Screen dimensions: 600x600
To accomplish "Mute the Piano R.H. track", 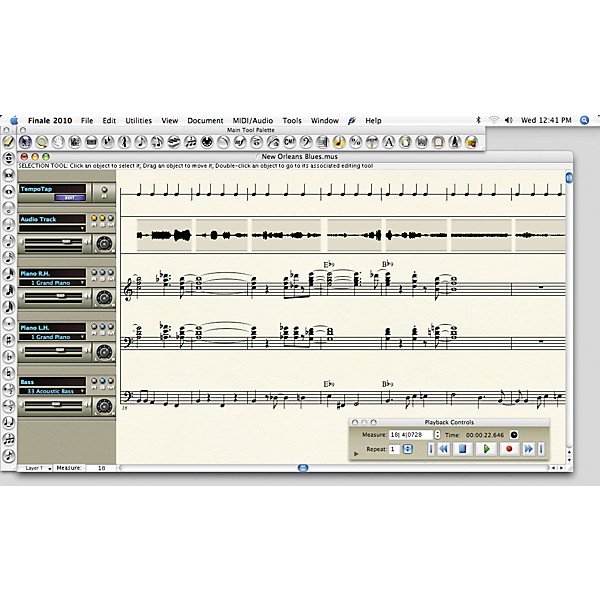I will [x=111, y=272].
